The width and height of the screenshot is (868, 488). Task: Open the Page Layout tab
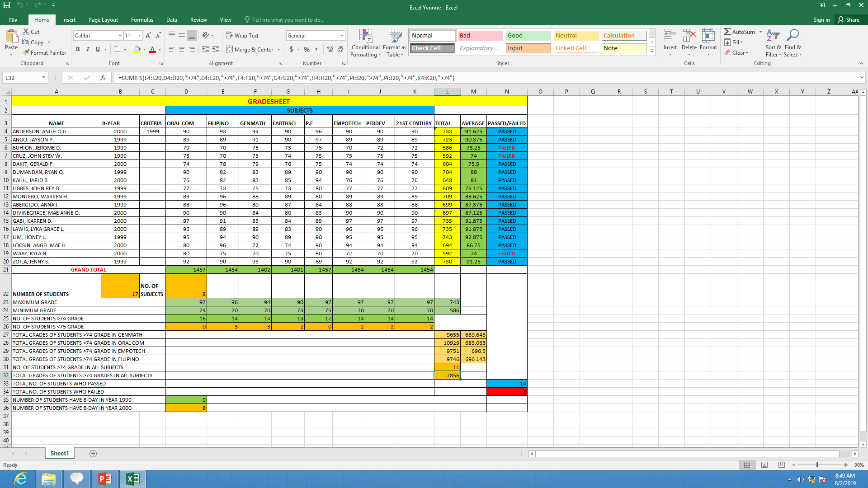[103, 20]
